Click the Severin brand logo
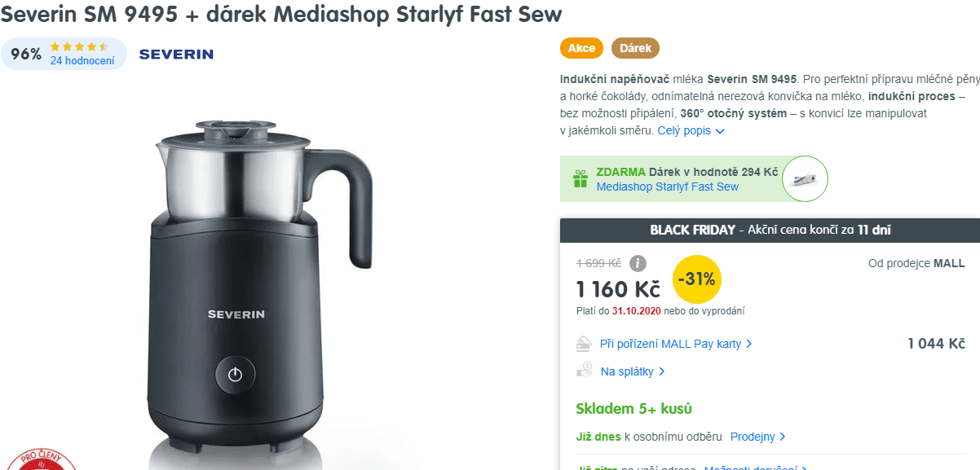 point(176,55)
